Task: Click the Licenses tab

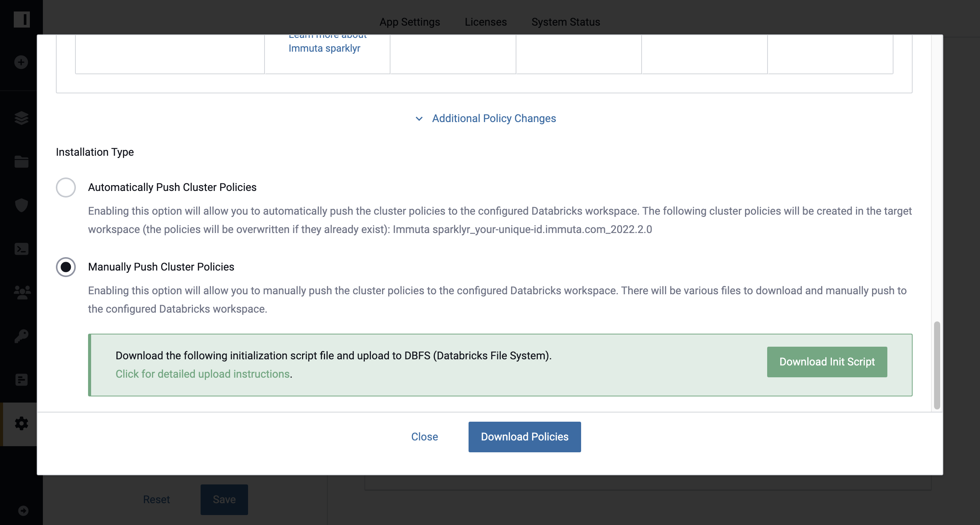Action: [485, 21]
